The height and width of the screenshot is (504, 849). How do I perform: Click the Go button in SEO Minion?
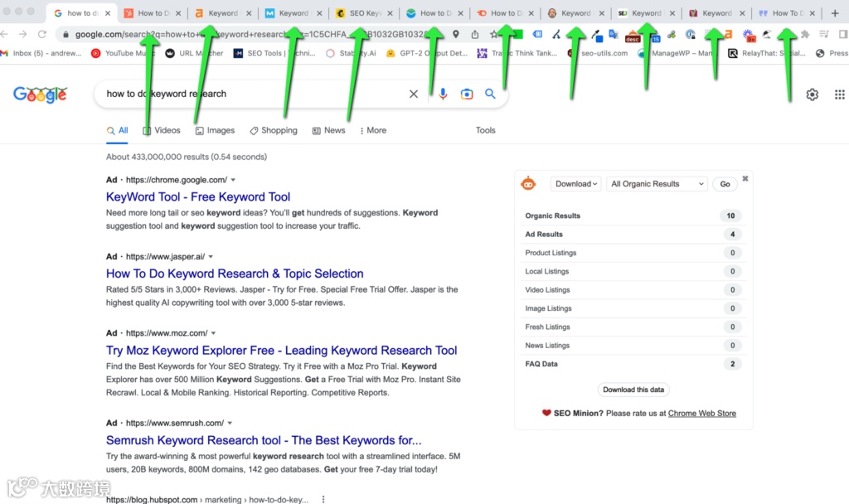click(725, 184)
